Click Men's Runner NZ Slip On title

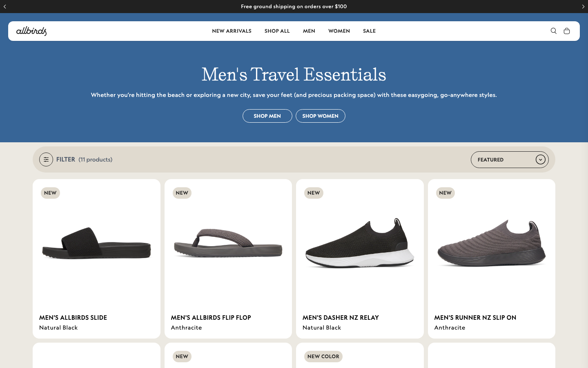[x=475, y=318]
